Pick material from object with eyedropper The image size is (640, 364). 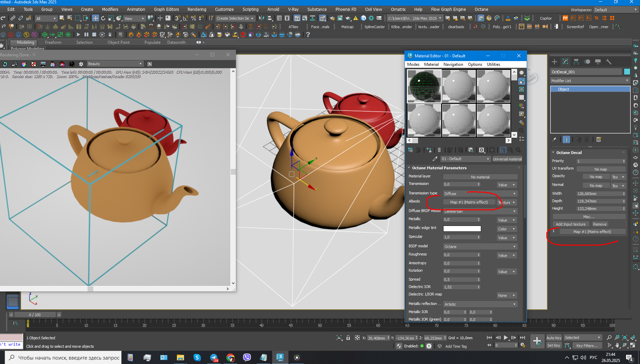tap(435, 159)
